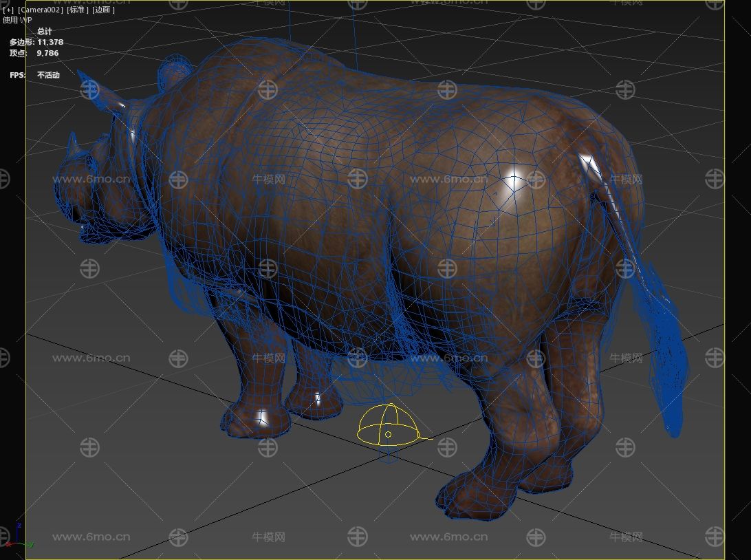Click the rhino's nearest rear foot

click(x=475, y=495)
